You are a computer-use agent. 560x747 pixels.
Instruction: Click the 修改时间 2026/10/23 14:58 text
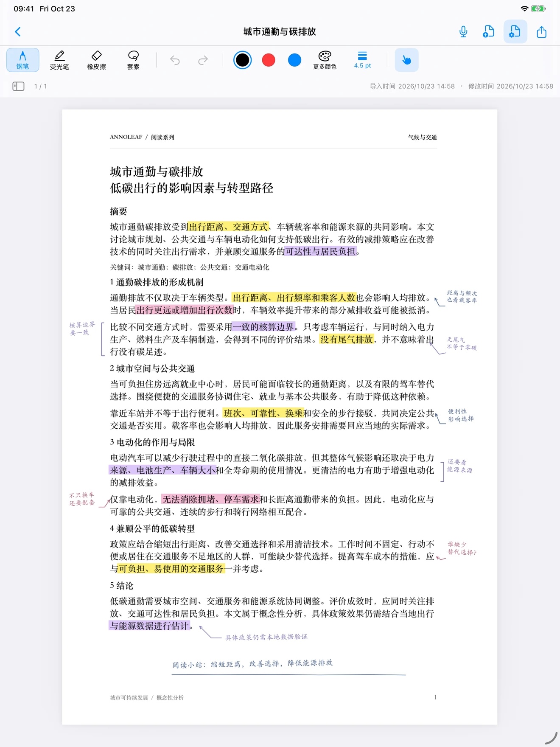click(x=510, y=86)
